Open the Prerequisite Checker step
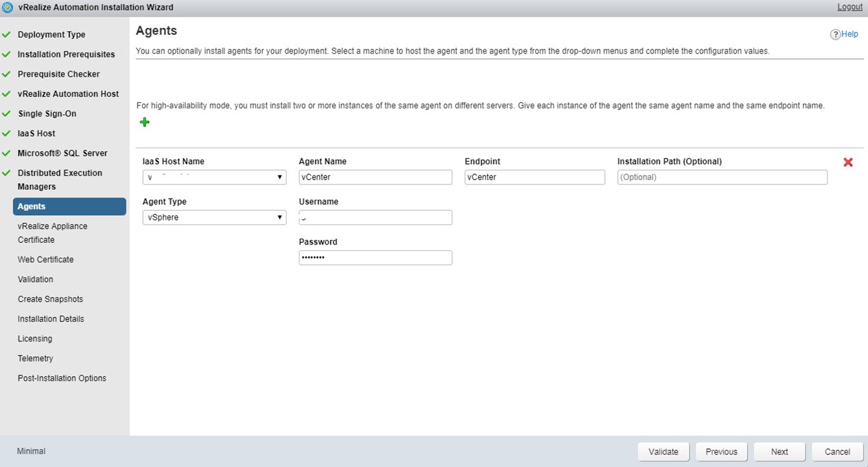The image size is (868, 467). pyautogui.click(x=59, y=74)
